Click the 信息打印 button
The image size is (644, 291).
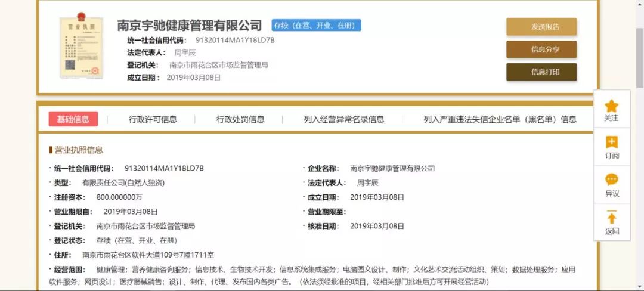[541, 72]
